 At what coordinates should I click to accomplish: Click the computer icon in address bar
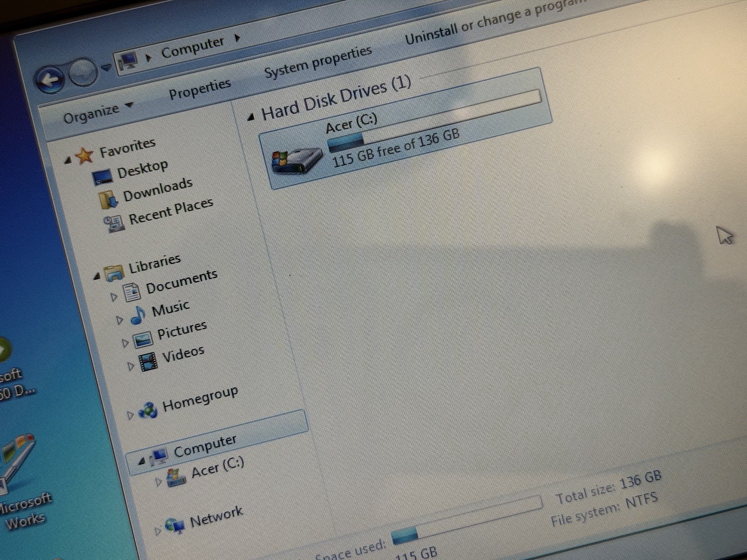tap(128, 62)
